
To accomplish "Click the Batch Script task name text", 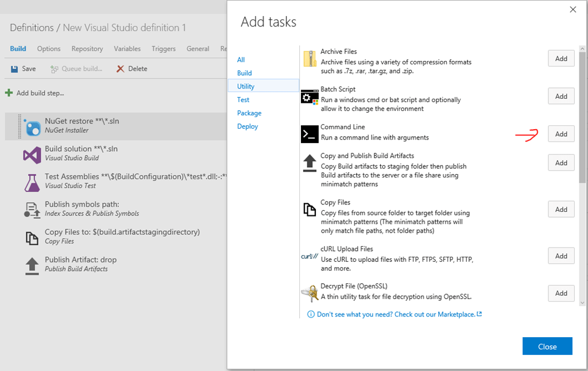I will 338,89.
